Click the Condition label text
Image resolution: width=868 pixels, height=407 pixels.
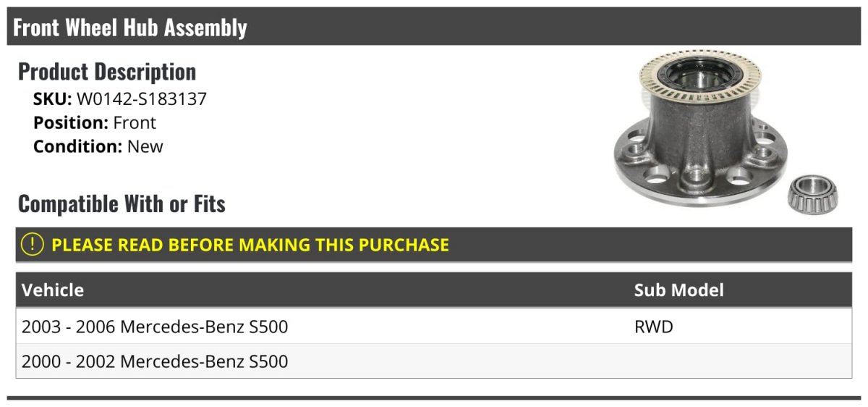click(77, 146)
